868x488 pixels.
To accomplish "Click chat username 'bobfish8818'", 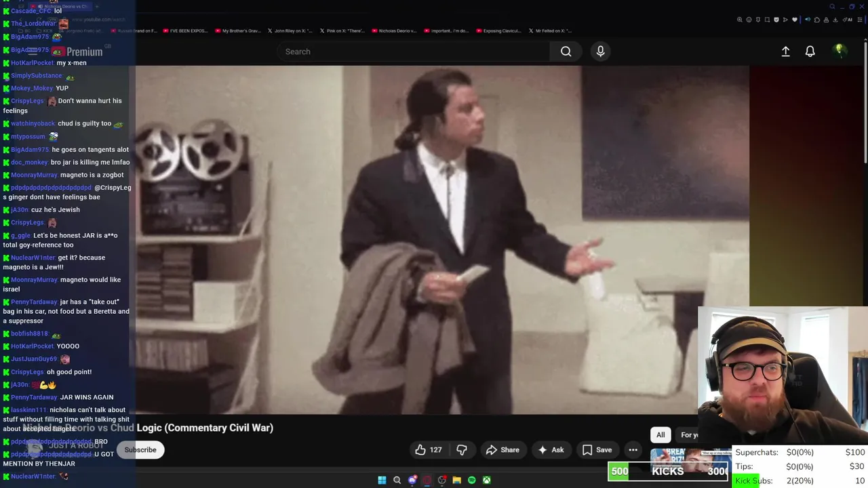I will (29, 333).
